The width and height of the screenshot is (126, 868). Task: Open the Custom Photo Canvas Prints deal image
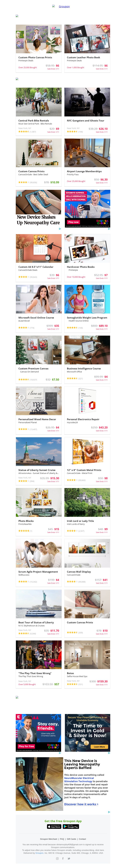click(39, 39)
